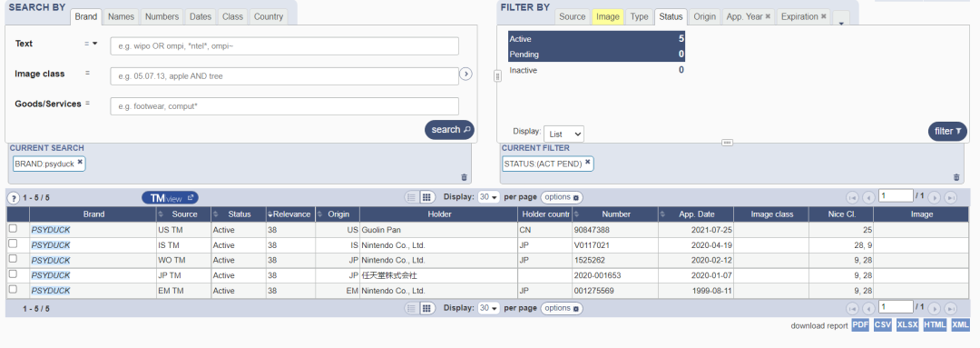The image size is (980, 348).
Task: Switch to Class search tab
Action: [232, 17]
